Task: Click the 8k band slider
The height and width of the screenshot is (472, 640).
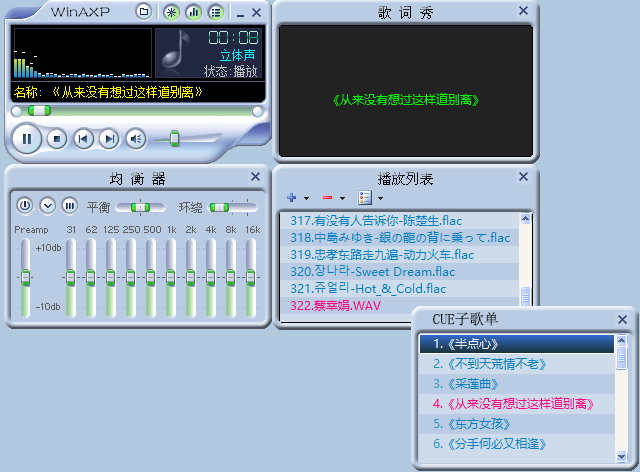Action: (x=231, y=278)
